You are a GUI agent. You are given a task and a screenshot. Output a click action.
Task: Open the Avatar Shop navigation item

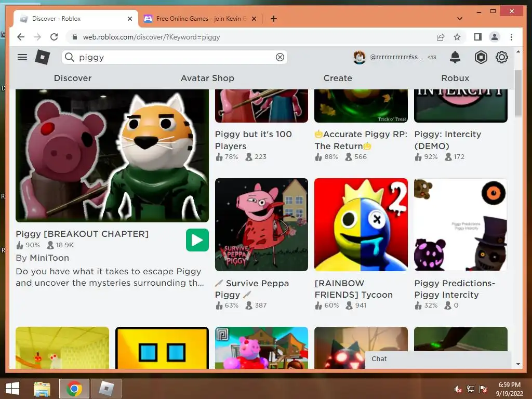click(x=207, y=78)
